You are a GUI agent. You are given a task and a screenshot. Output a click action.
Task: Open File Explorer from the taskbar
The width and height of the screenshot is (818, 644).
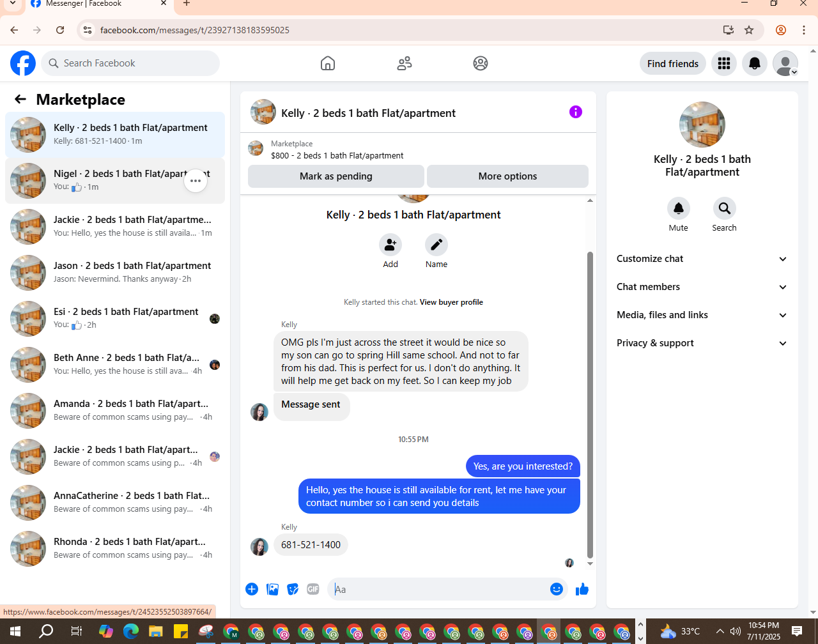point(156,631)
